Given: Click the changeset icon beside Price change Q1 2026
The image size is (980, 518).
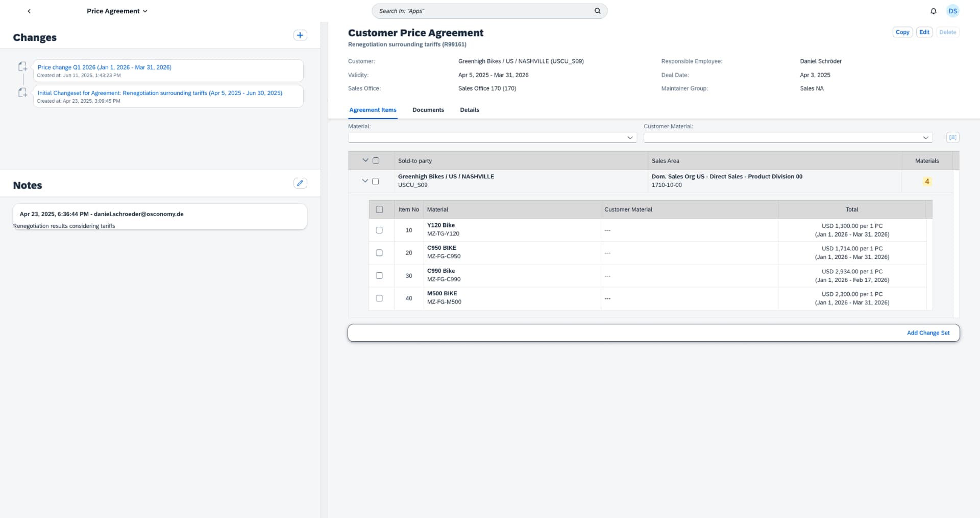Looking at the screenshot, I should click(22, 67).
